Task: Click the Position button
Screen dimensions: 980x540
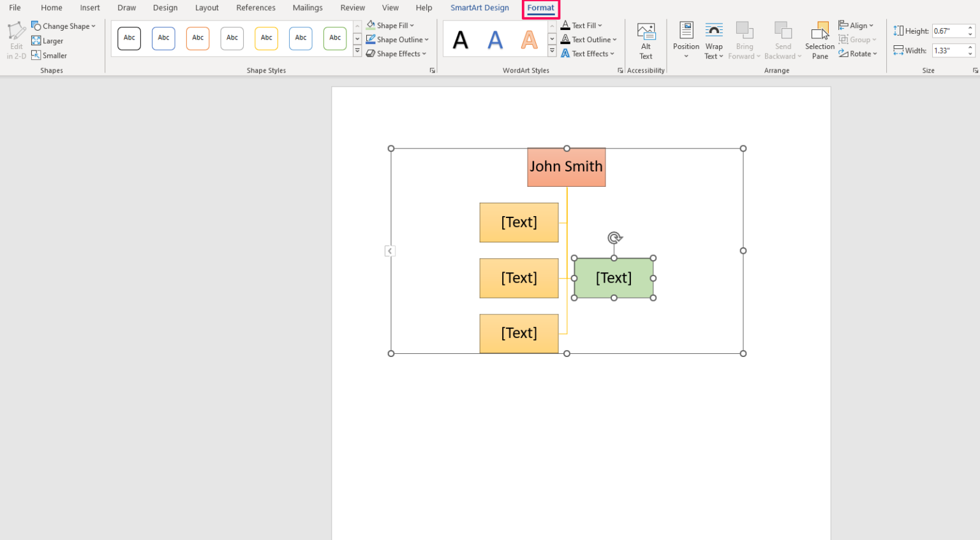Action: click(x=685, y=40)
